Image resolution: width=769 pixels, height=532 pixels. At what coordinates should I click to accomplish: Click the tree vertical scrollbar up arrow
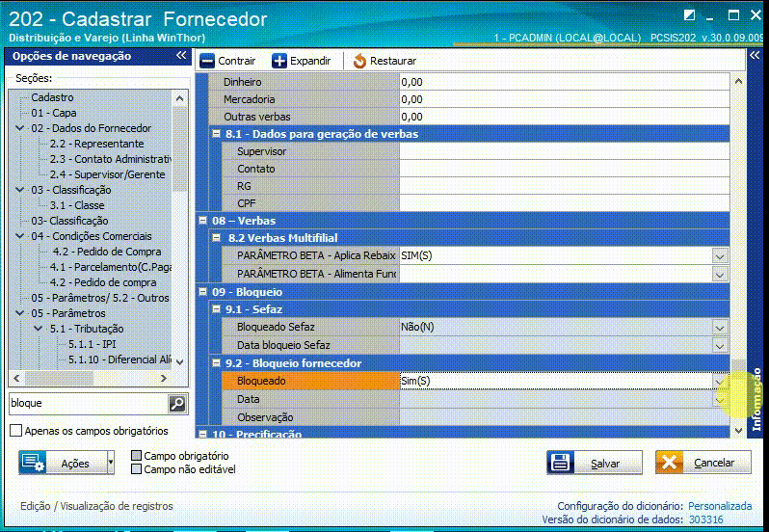point(180,98)
